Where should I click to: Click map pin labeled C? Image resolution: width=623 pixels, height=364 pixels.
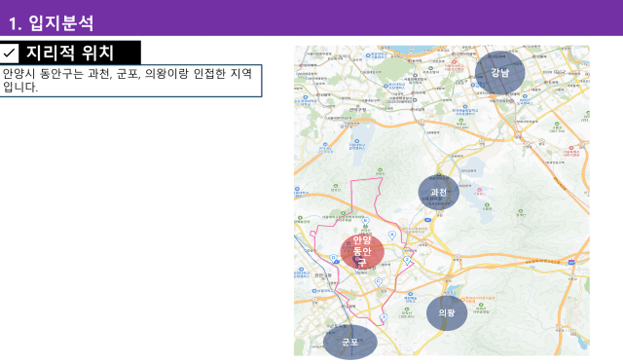coord(379,281)
